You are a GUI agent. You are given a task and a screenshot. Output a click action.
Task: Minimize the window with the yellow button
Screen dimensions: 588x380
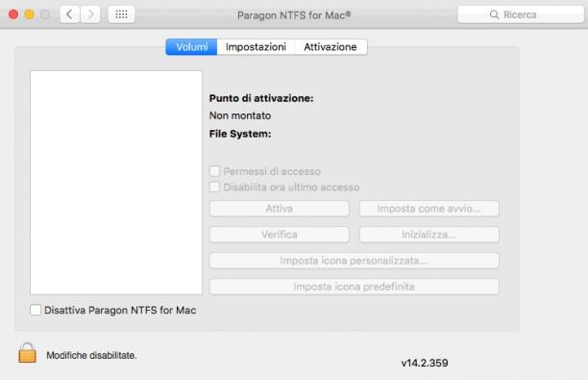[29, 14]
